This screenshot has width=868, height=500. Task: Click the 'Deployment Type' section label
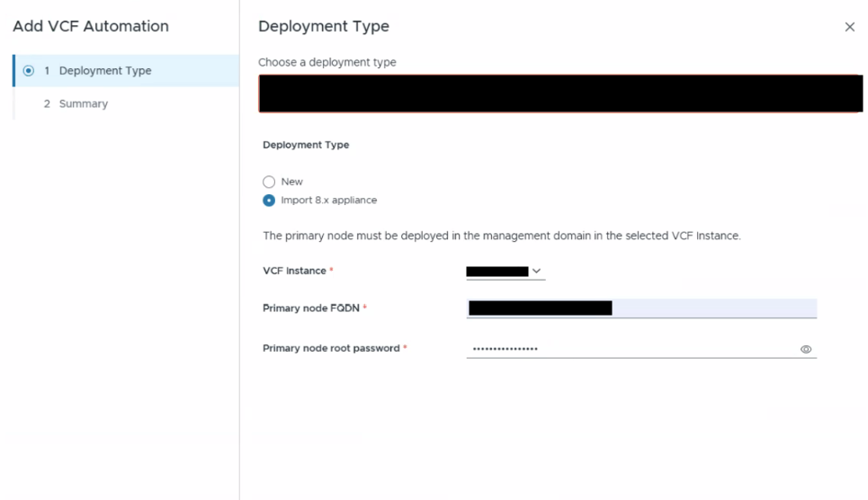(306, 145)
